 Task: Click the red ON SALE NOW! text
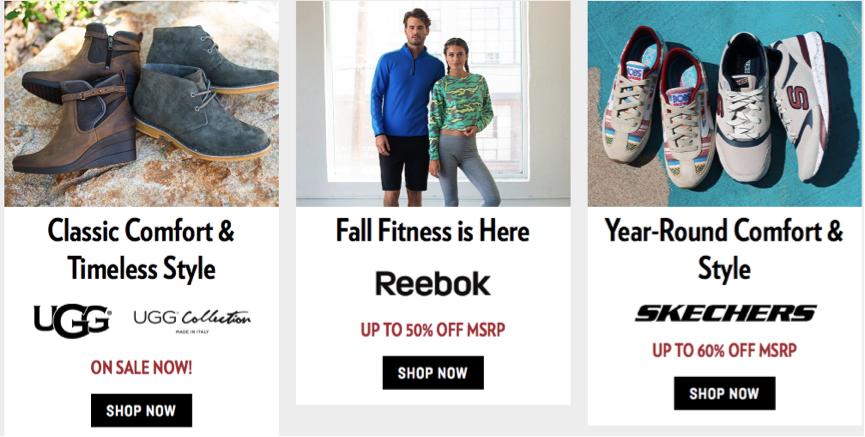[x=141, y=367]
